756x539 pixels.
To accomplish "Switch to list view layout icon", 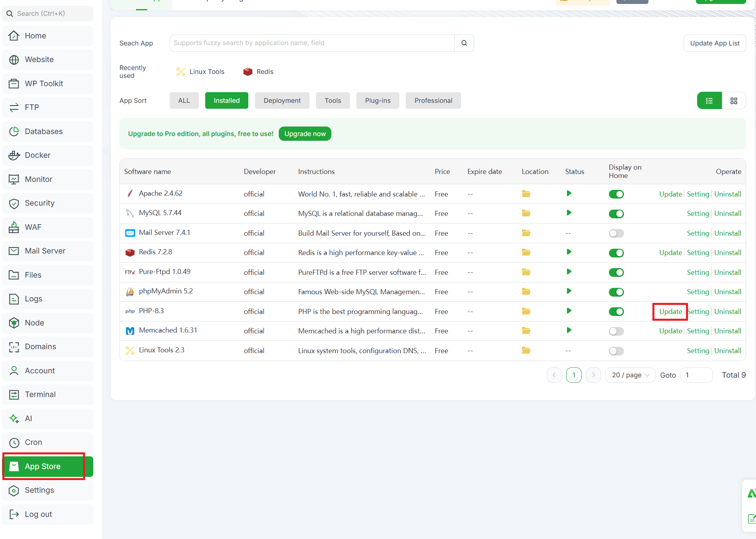I will click(x=709, y=100).
